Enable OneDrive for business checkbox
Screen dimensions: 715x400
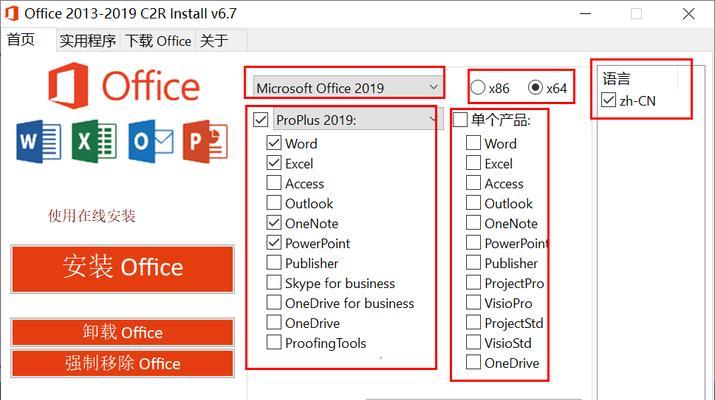click(x=274, y=302)
